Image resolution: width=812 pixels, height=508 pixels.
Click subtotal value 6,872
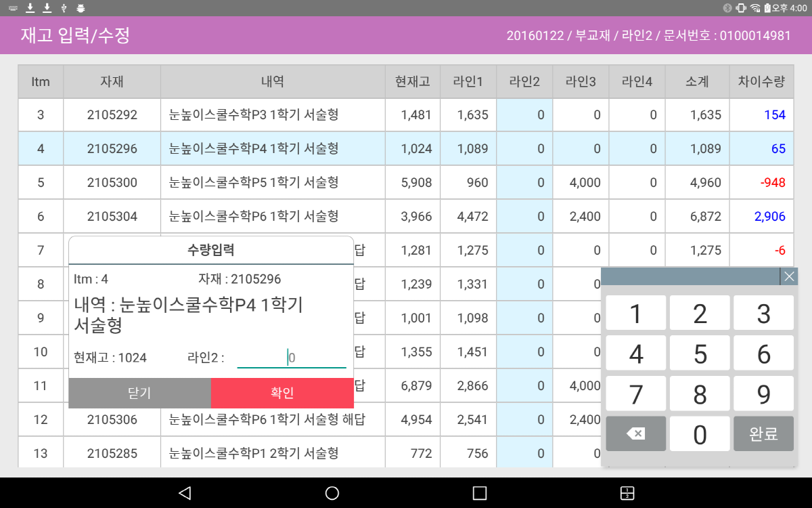(706, 217)
